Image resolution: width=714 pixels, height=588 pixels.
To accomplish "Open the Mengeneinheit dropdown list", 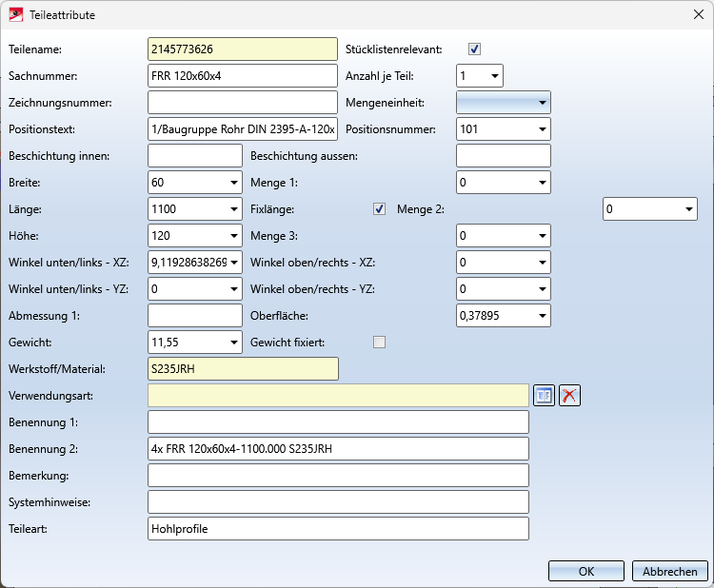I will 542,103.
